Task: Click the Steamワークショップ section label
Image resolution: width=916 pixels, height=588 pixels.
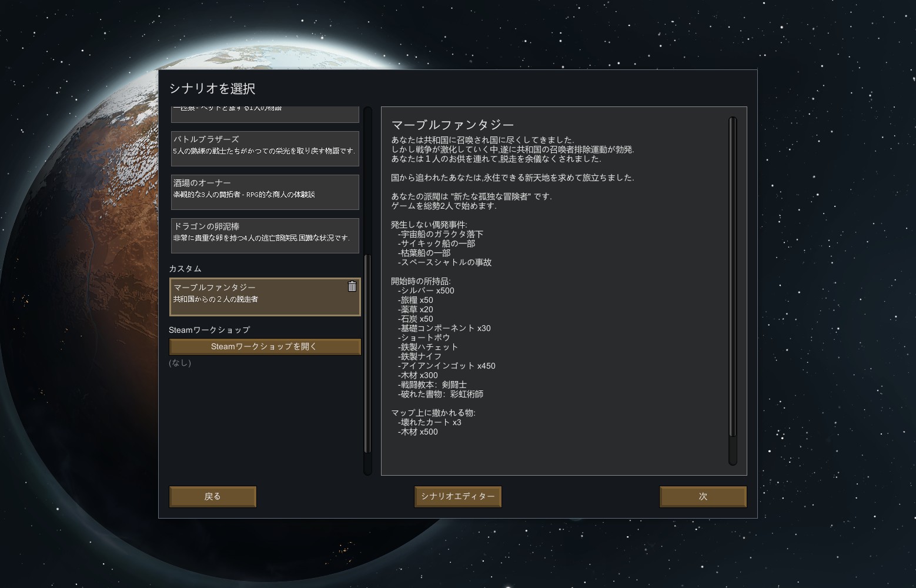Action: [209, 330]
